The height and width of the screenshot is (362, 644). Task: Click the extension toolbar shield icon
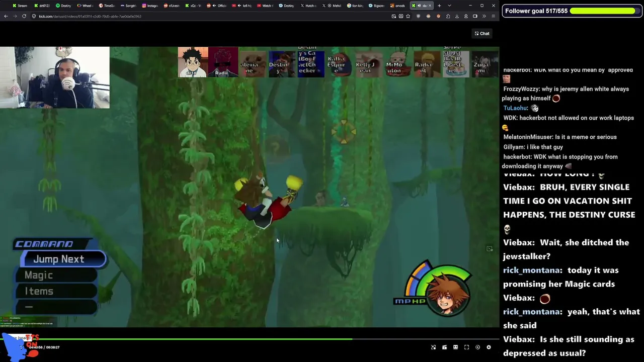pyautogui.click(x=418, y=16)
